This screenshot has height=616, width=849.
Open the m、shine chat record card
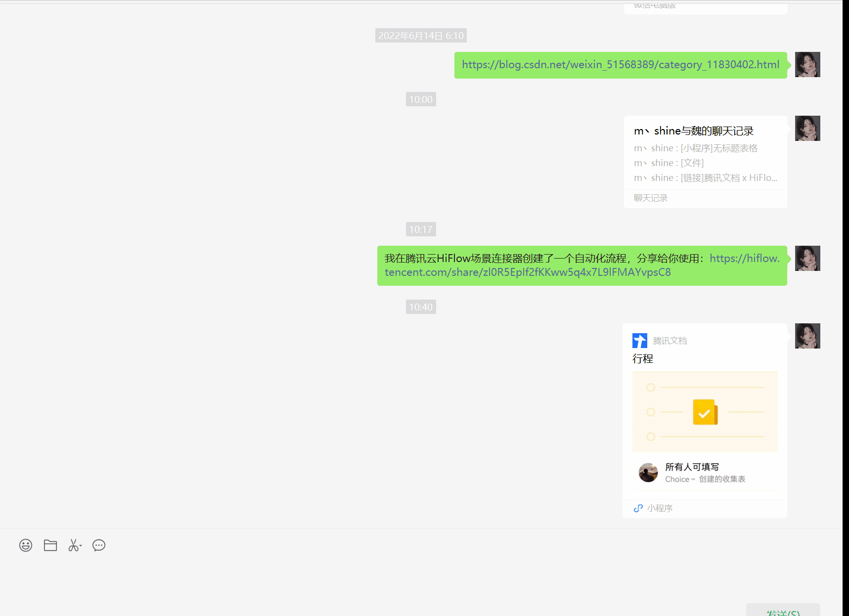coord(705,162)
